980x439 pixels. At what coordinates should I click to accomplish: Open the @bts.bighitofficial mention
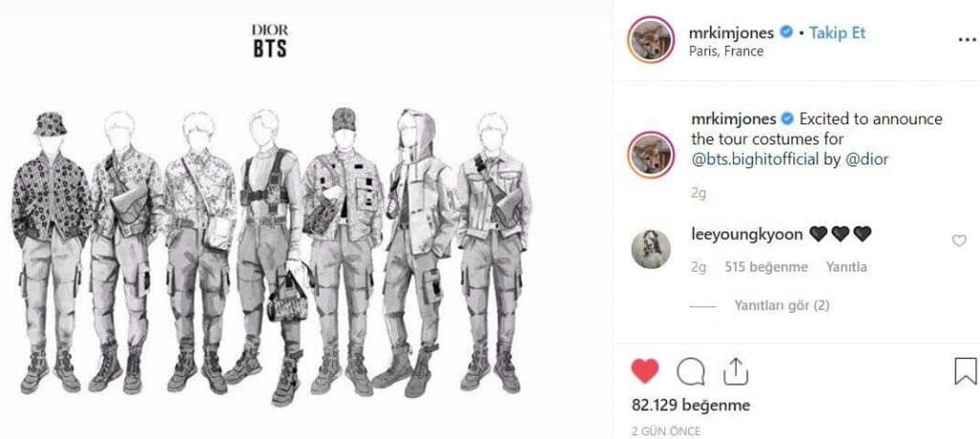pos(755,159)
